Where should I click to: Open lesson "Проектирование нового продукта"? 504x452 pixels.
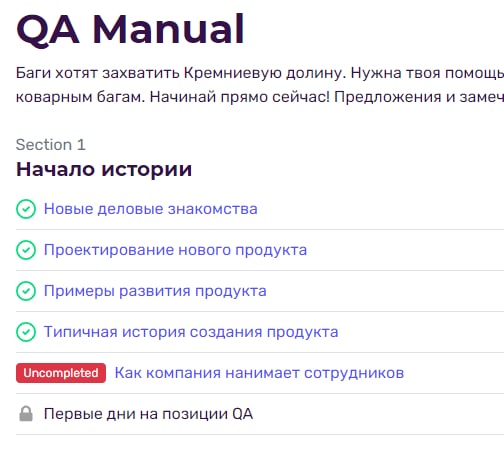point(175,250)
